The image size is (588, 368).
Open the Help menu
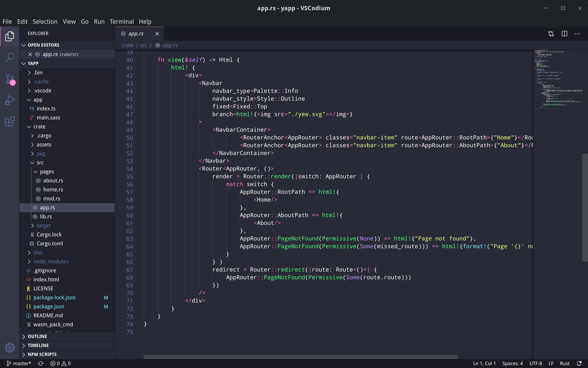point(145,22)
